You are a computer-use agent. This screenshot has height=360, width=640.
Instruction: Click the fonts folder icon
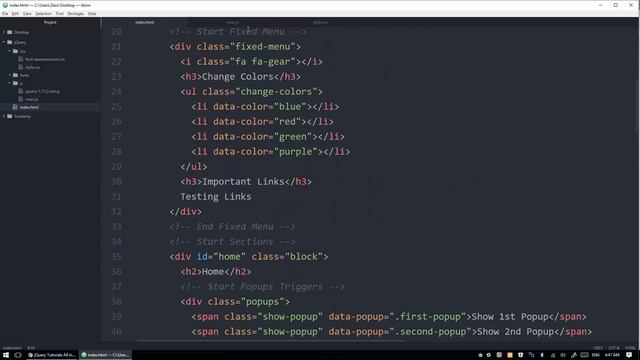(16, 75)
